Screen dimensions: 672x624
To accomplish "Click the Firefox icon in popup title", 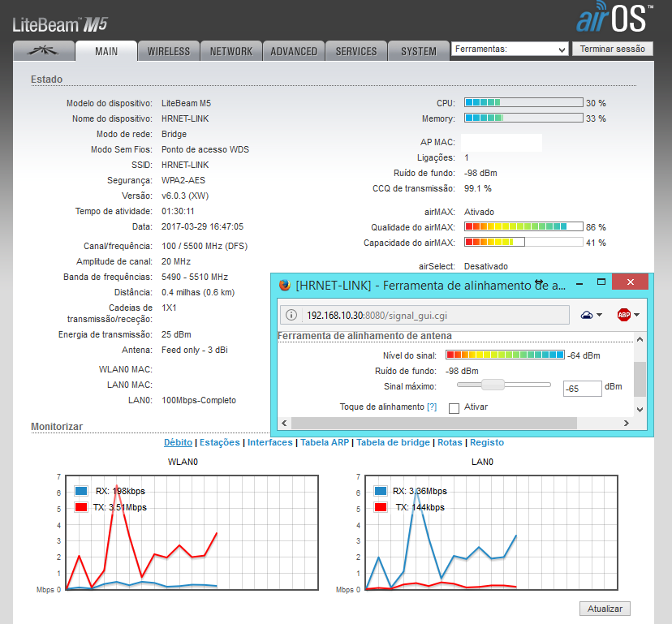I will coord(285,285).
